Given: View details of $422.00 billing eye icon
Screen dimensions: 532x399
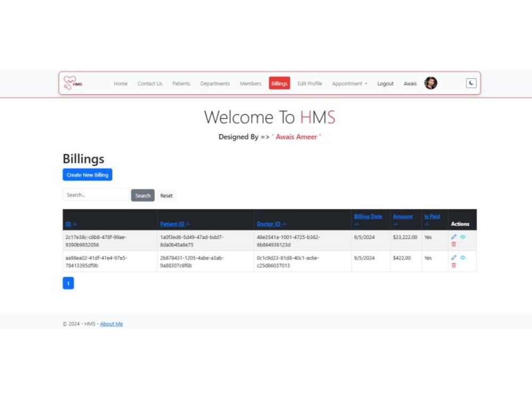Looking at the screenshot, I should [463, 257].
